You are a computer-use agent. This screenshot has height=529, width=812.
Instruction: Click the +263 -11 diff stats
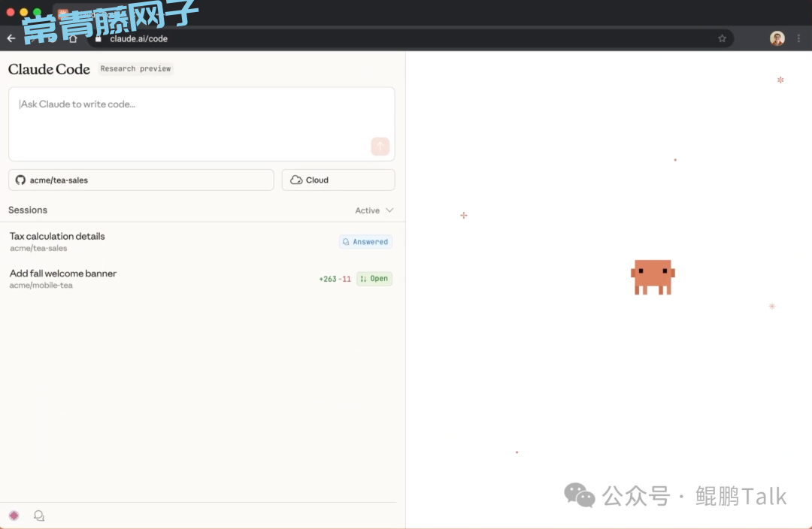pos(335,279)
